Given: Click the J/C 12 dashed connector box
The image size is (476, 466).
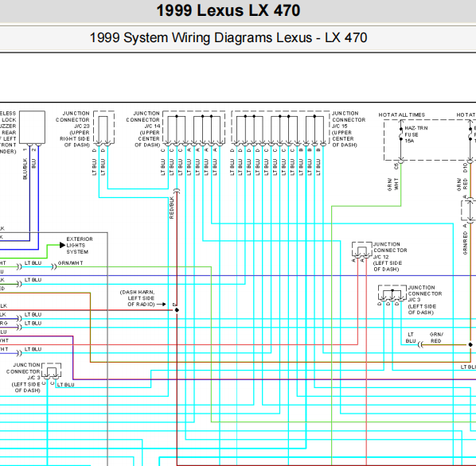Looking at the screenshot, I should 362,249.
